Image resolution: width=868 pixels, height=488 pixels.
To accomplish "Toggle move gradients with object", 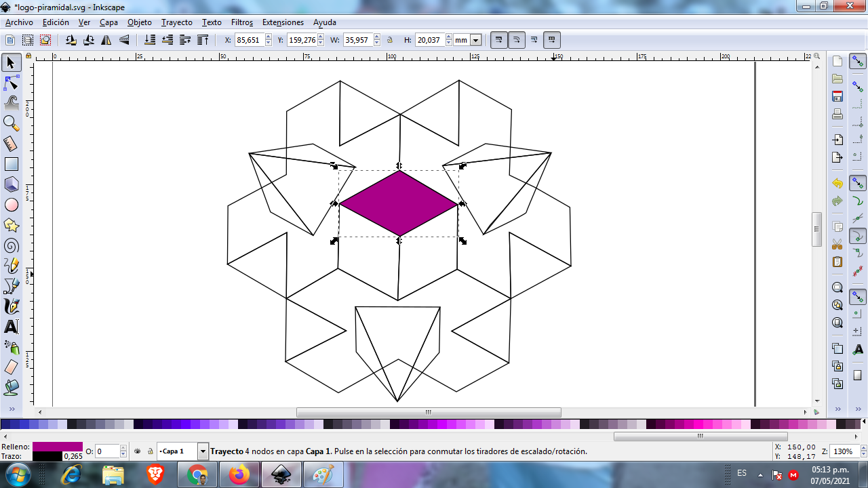I will click(x=534, y=40).
